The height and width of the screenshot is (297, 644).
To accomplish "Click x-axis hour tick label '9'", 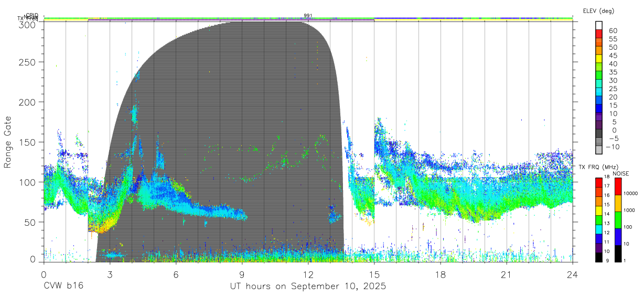I will [242, 274].
